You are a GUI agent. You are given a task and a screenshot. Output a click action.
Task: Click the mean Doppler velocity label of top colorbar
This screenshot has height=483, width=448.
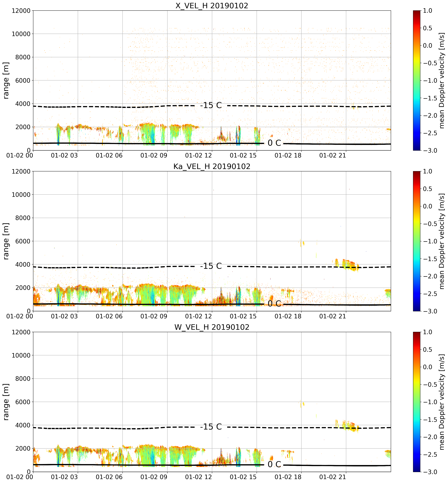click(x=442, y=81)
